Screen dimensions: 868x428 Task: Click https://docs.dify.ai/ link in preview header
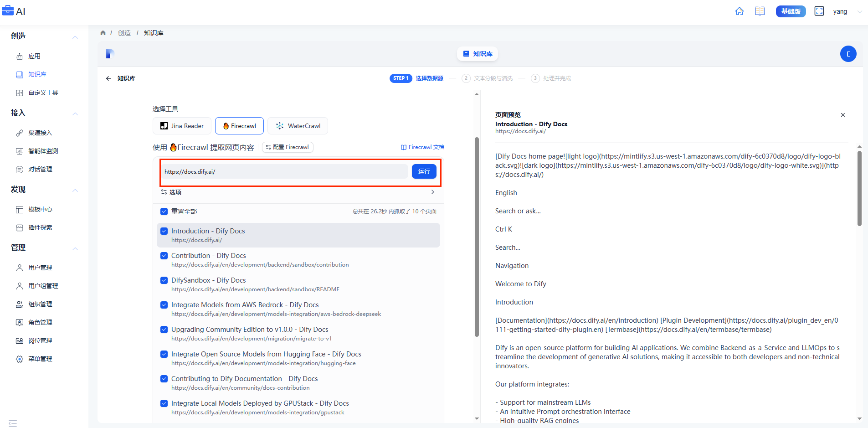coord(520,131)
